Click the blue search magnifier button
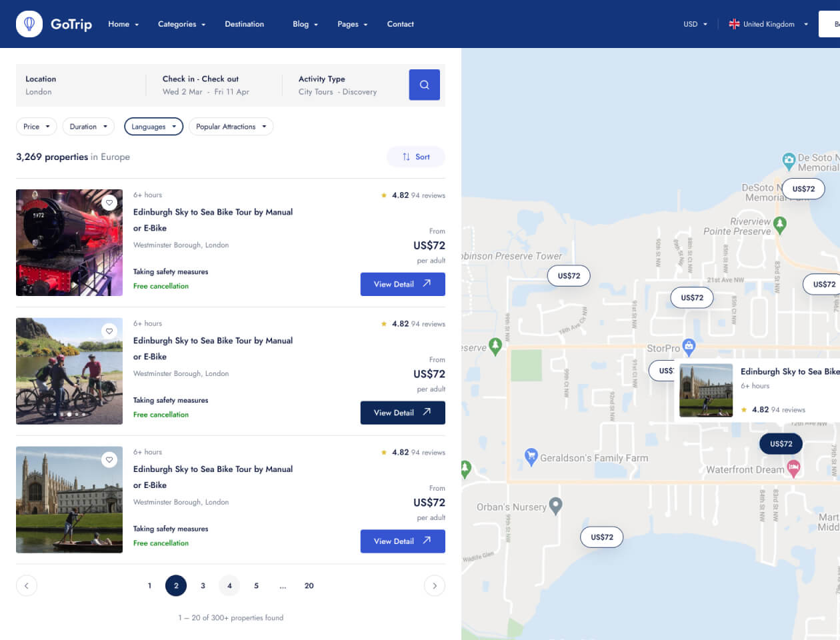Screen dimensions: 840x640 click(x=424, y=85)
